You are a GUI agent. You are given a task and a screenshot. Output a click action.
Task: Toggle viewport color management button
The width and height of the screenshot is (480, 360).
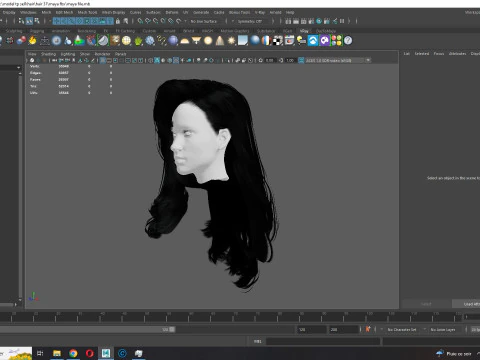coord(301,60)
